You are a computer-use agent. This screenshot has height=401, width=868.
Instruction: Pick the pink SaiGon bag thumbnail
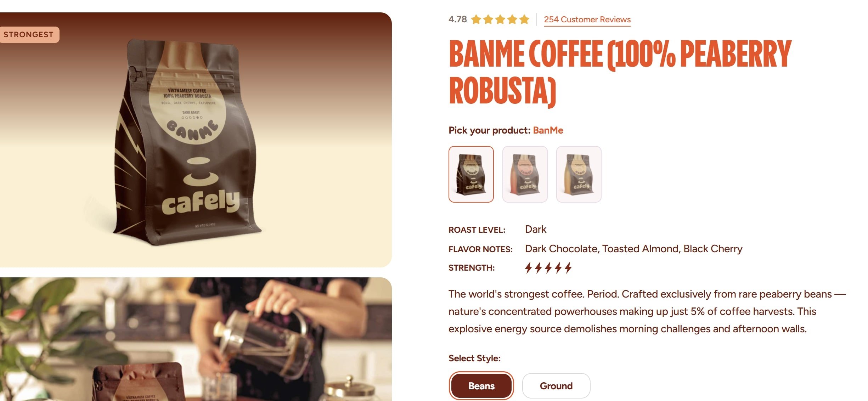click(x=525, y=174)
